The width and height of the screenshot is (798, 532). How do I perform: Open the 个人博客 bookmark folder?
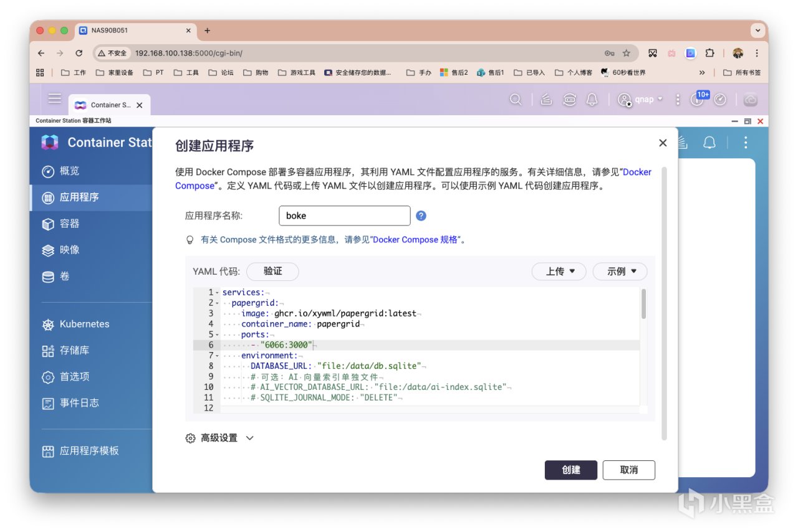(x=574, y=72)
